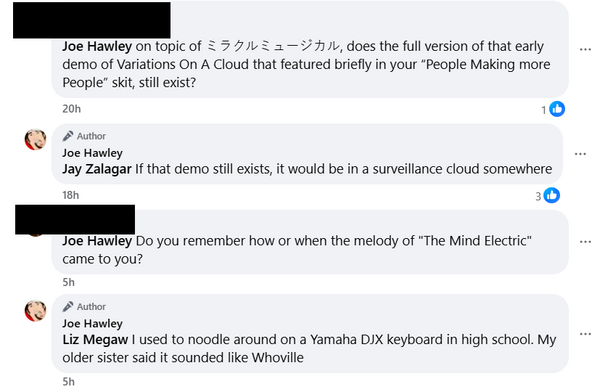Click the 18h timestamp link
600x392 pixels.
tap(71, 195)
